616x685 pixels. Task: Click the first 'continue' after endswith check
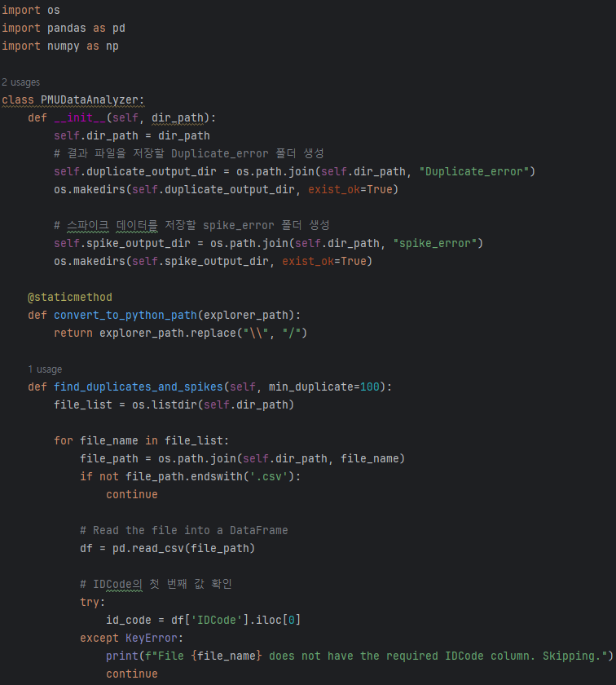[x=132, y=494]
